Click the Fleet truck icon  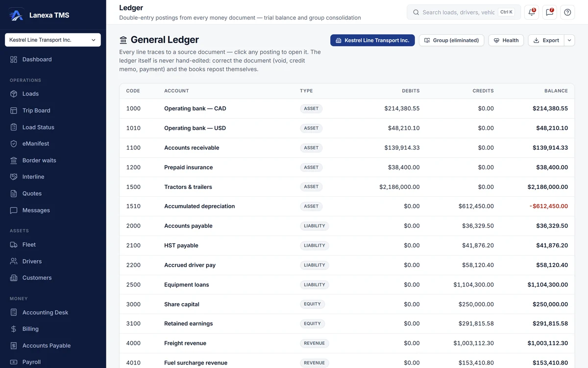pyautogui.click(x=14, y=244)
